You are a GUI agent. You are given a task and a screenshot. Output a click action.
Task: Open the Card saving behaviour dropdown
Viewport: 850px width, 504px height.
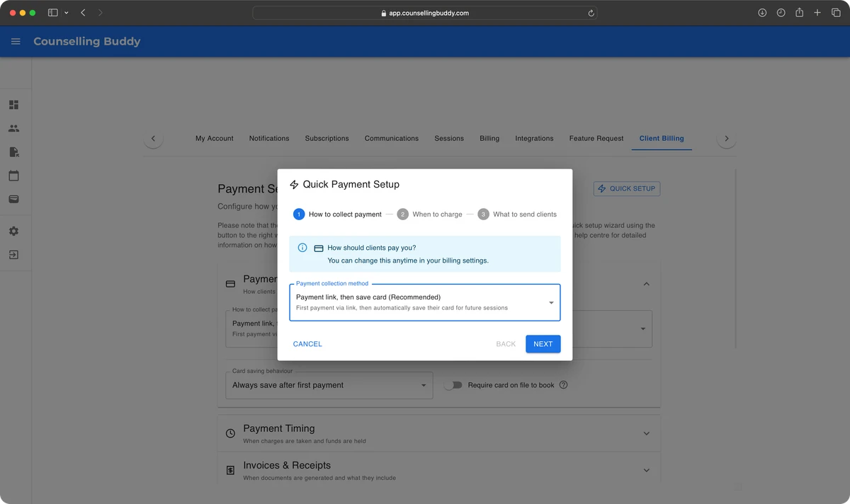pos(329,385)
